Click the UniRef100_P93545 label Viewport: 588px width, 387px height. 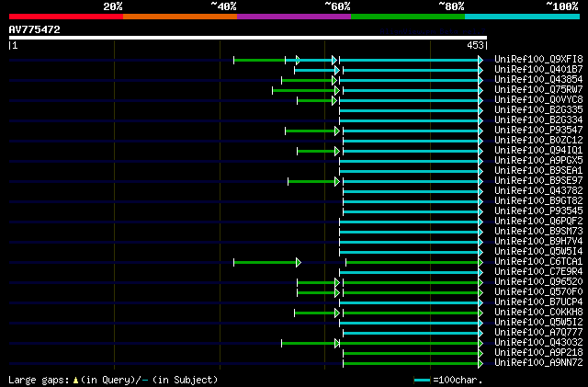[538, 211]
